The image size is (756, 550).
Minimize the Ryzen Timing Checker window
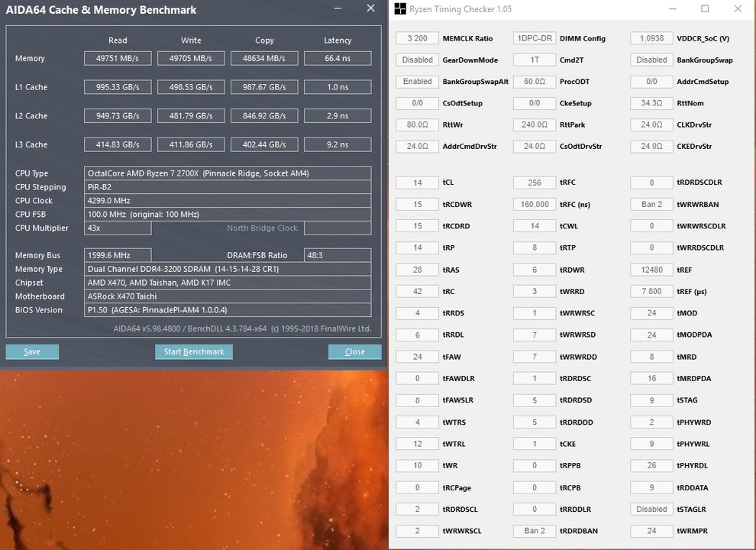click(x=673, y=9)
